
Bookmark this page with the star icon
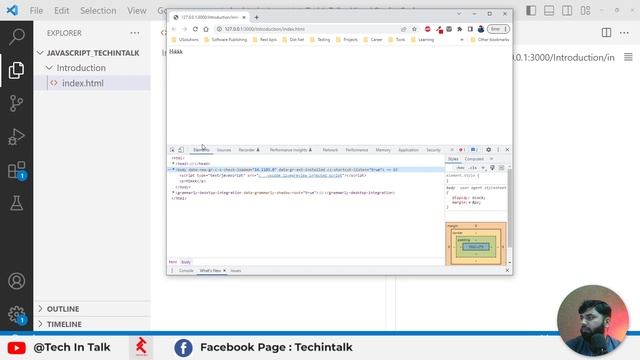coord(414,29)
